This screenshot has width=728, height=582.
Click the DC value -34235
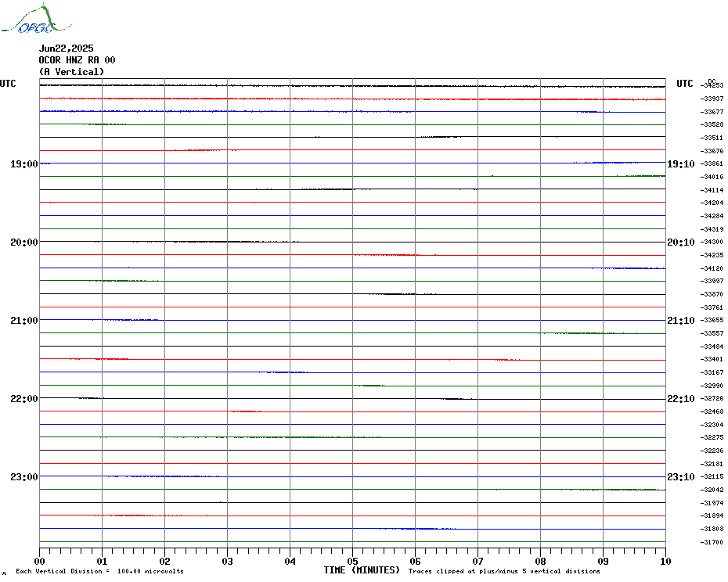712,255
